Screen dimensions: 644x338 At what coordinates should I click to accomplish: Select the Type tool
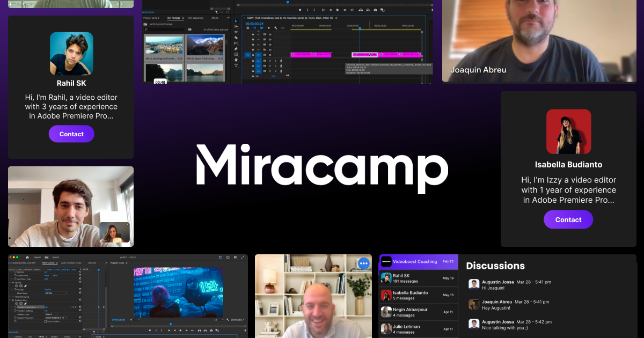pyautogui.click(x=236, y=65)
